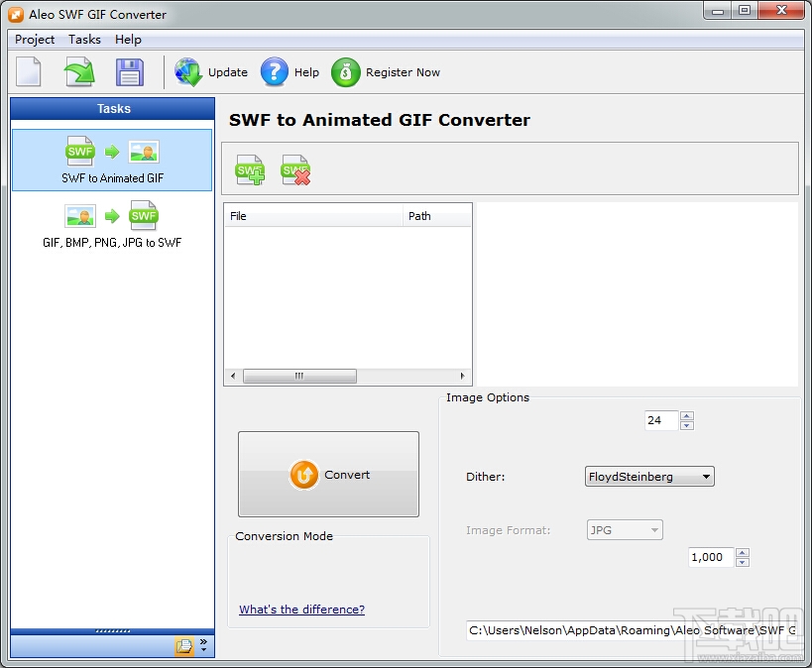The image size is (812, 668).
Task: Click the Register Now label
Action: [403, 72]
